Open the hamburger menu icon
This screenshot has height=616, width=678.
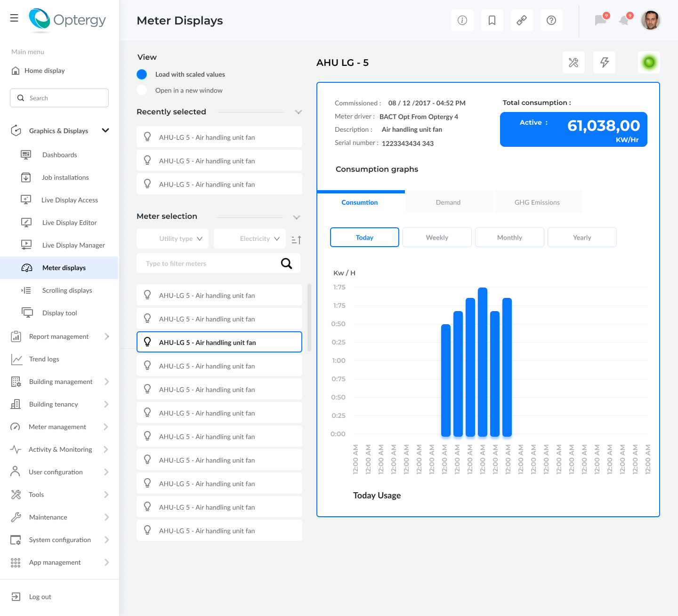(14, 18)
